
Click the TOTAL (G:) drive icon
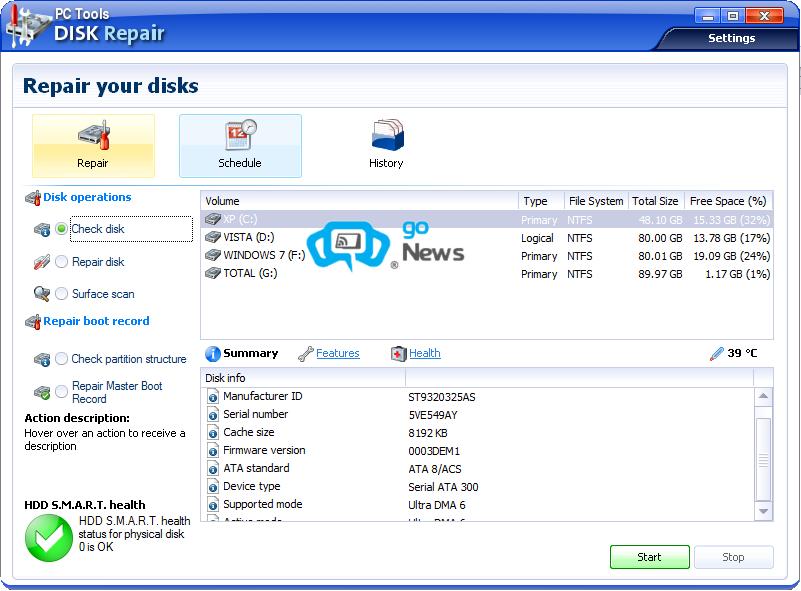point(213,273)
